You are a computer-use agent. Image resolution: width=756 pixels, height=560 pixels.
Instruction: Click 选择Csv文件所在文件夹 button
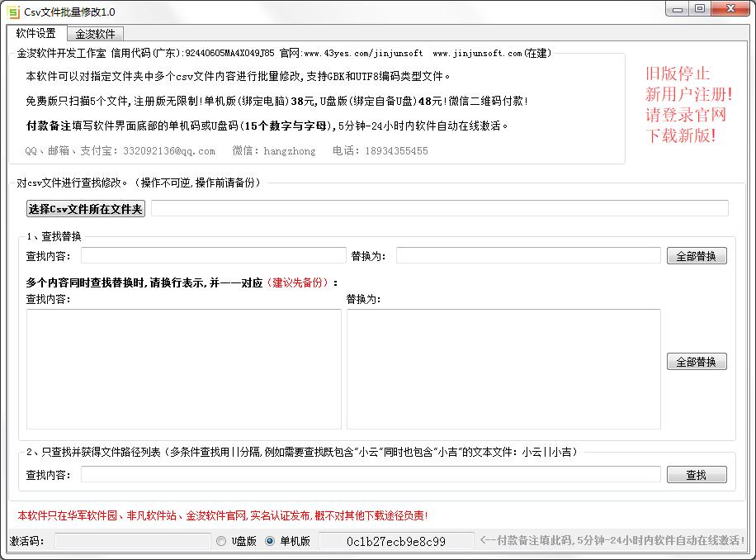86,209
